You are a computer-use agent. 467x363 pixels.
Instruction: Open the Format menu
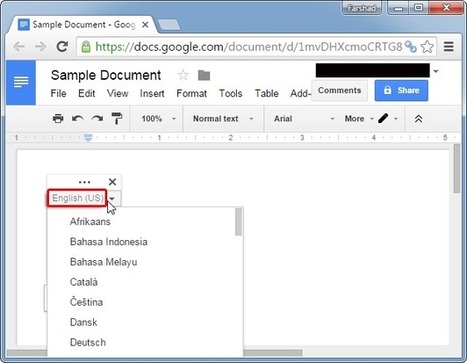[192, 93]
